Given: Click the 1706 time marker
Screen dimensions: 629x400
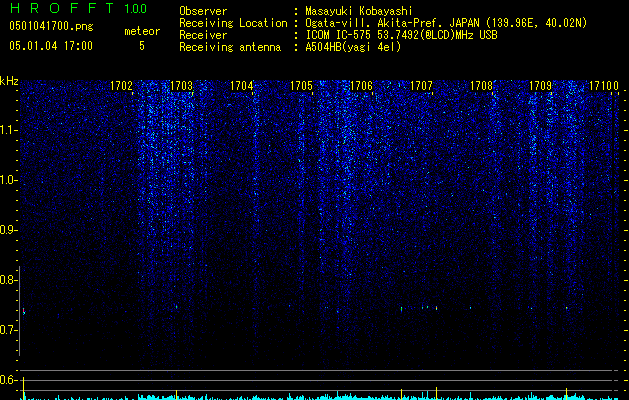Looking at the screenshot, I should (361, 86).
